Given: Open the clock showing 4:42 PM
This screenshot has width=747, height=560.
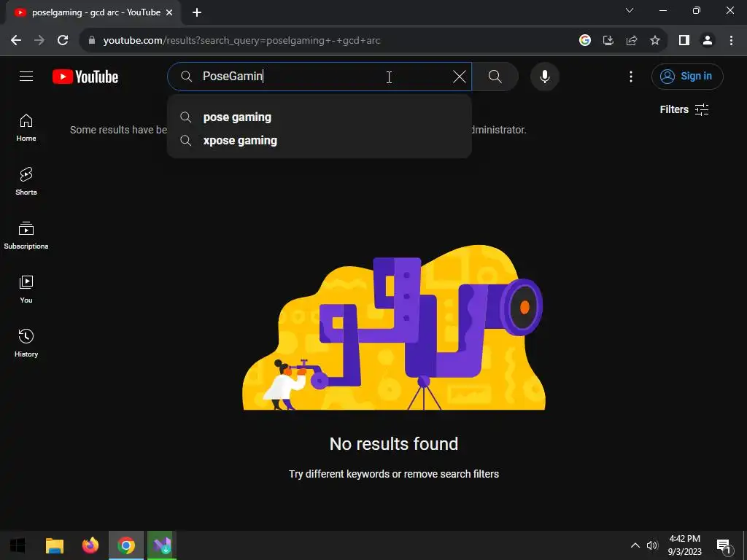Looking at the screenshot, I should point(684,545).
